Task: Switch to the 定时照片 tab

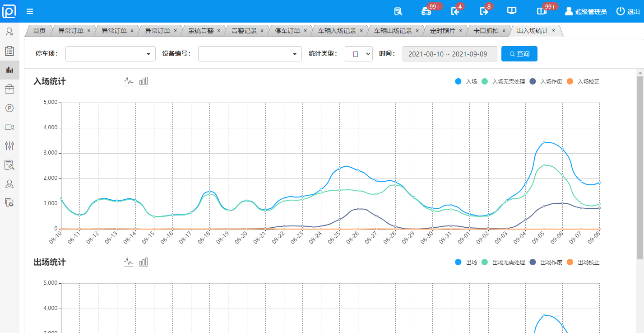Action: [x=442, y=31]
